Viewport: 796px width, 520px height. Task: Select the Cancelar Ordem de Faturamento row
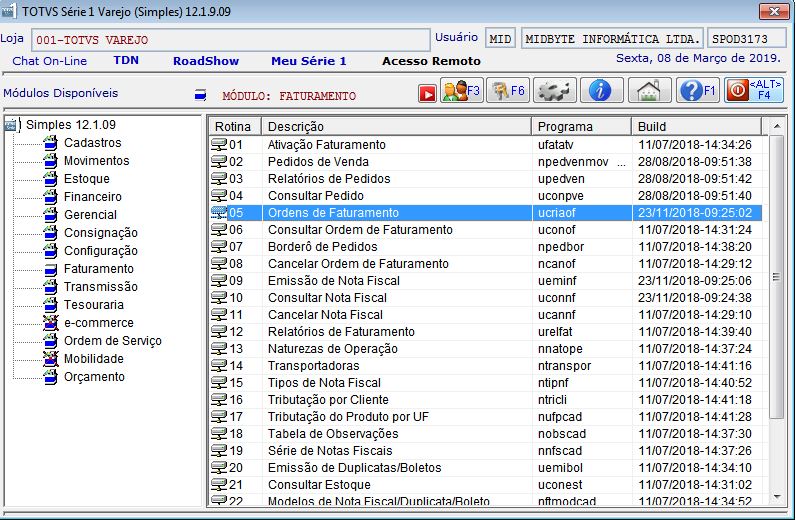(x=485, y=264)
